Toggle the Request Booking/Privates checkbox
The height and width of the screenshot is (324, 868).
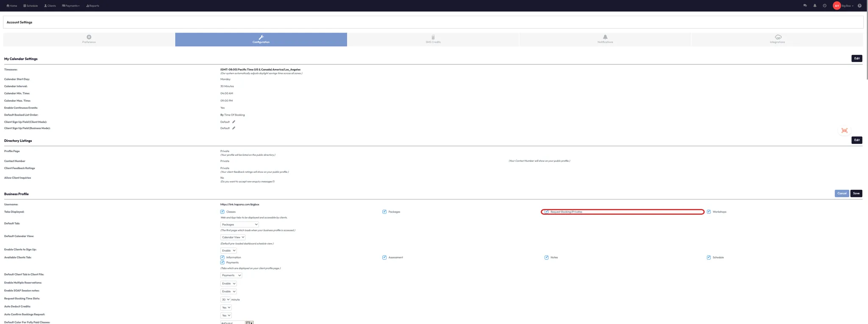[x=547, y=212]
